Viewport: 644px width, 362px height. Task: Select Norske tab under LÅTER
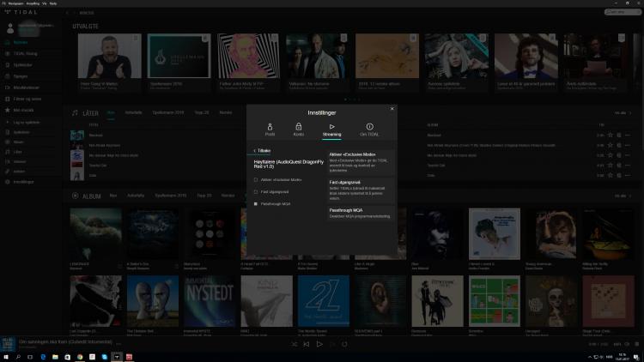pyautogui.click(x=226, y=112)
